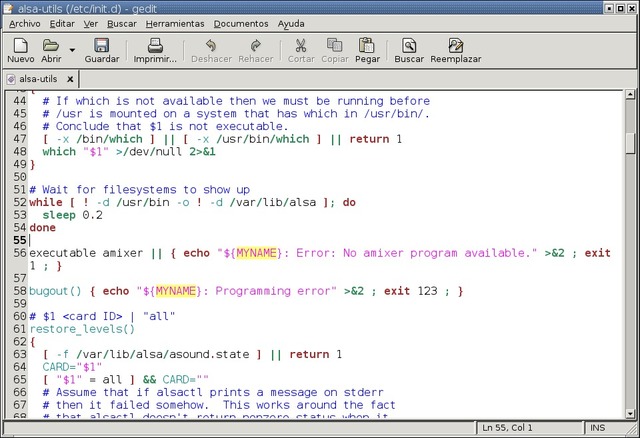Click the INS status bar indicator

point(598,428)
